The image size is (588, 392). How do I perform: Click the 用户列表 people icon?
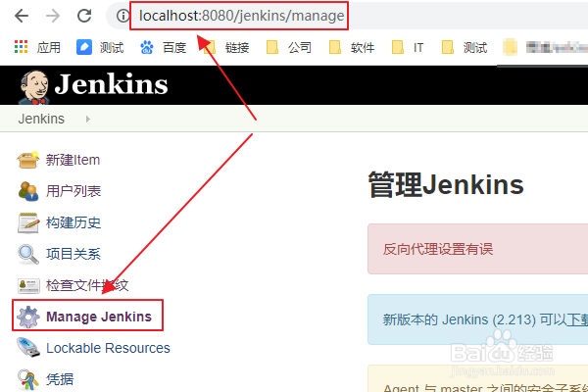tap(28, 191)
